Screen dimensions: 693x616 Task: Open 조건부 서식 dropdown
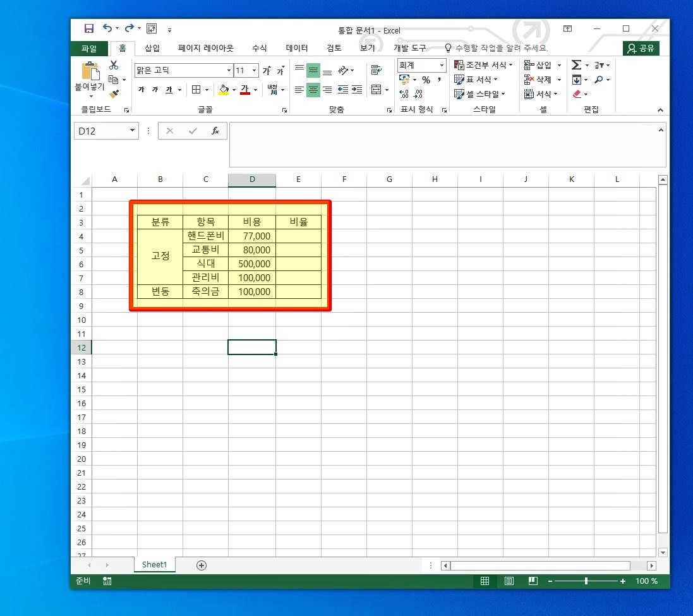click(x=484, y=65)
